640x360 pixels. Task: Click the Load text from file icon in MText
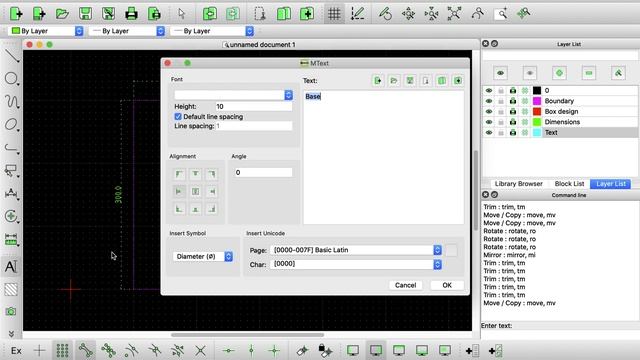click(393, 80)
